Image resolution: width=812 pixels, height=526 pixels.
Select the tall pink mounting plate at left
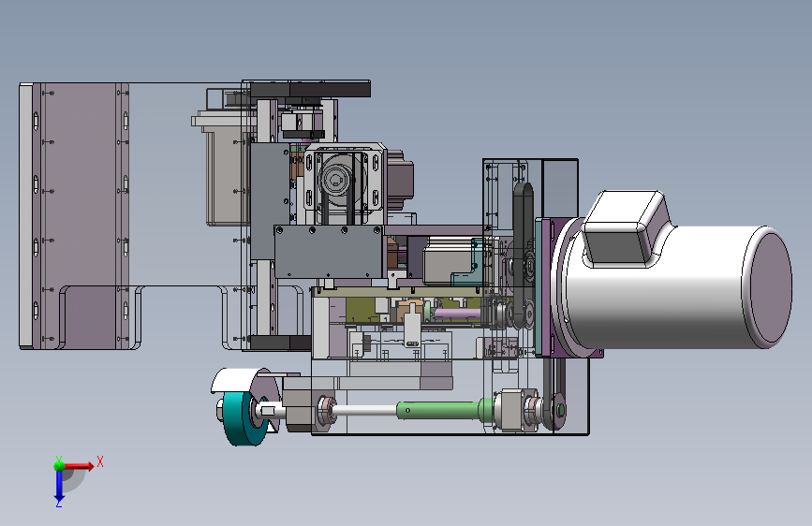coord(81,215)
